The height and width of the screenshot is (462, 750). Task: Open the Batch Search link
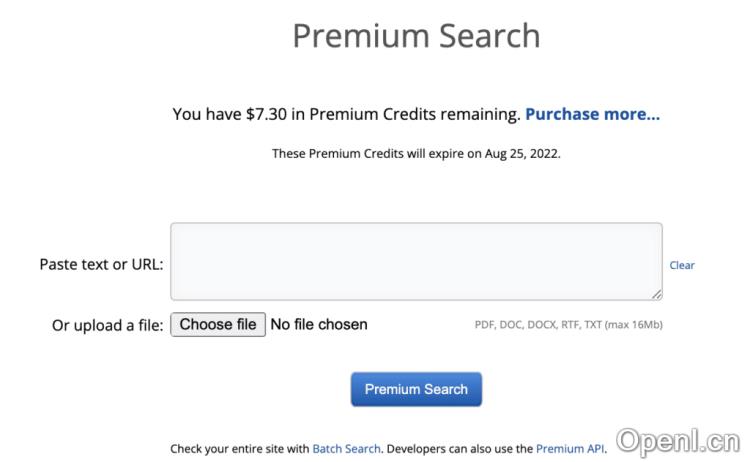pyautogui.click(x=346, y=449)
